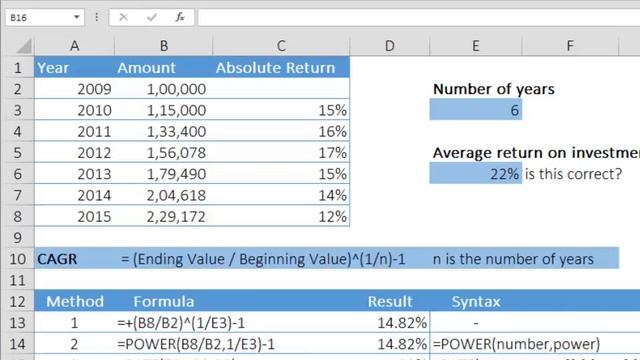Select column F header
The height and width of the screenshot is (360, 640).
pos(570,46)
